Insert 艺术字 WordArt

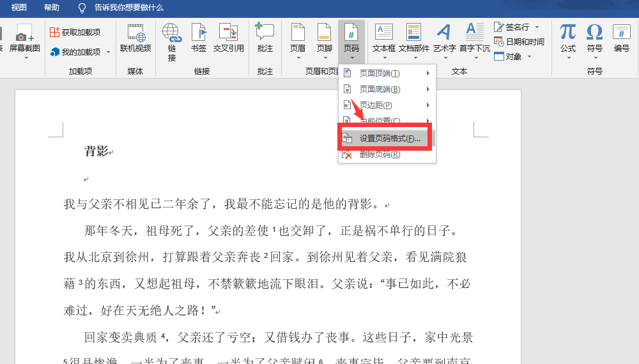point(444,41)
